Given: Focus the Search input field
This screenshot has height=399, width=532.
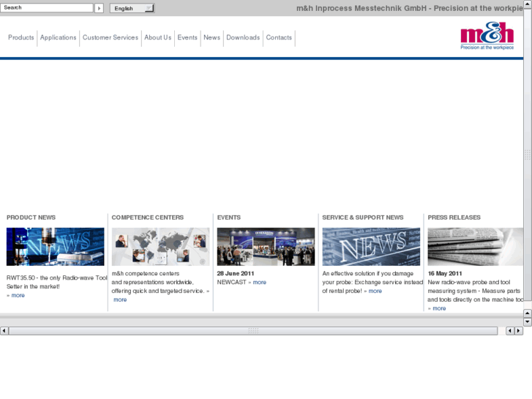Looking at the screenshot, I should click(x=47, y=7).
